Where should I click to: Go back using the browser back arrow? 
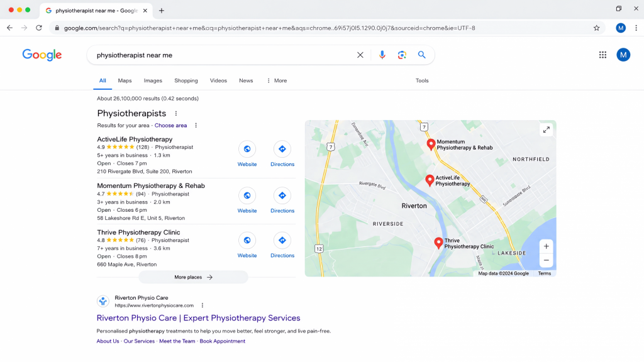9,28
